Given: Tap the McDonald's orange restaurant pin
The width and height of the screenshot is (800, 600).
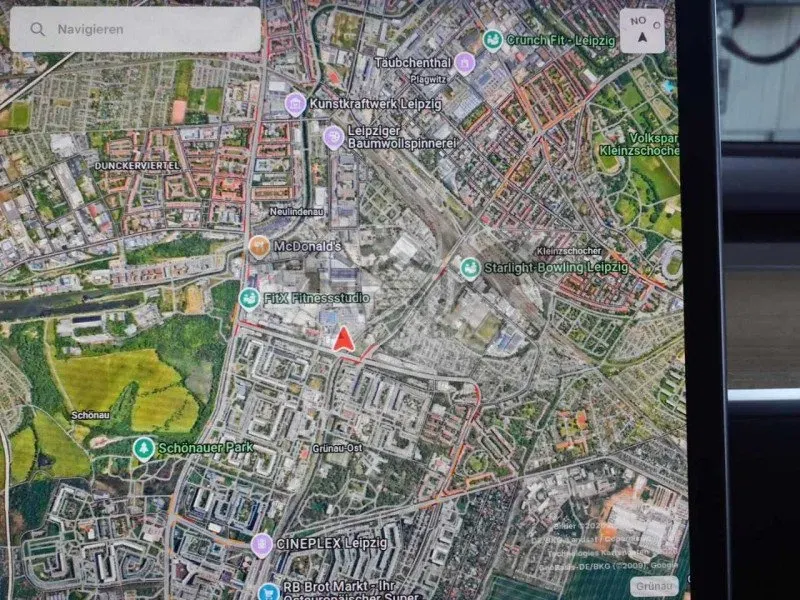Looking at the screenshot, I should (259, 247).
